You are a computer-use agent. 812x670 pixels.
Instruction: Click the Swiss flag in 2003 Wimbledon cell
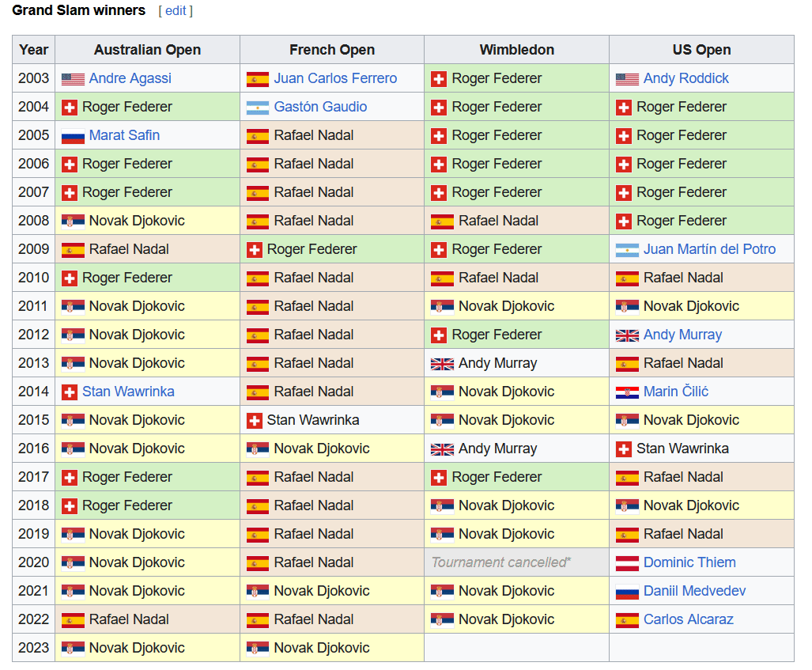click(439, 79)
